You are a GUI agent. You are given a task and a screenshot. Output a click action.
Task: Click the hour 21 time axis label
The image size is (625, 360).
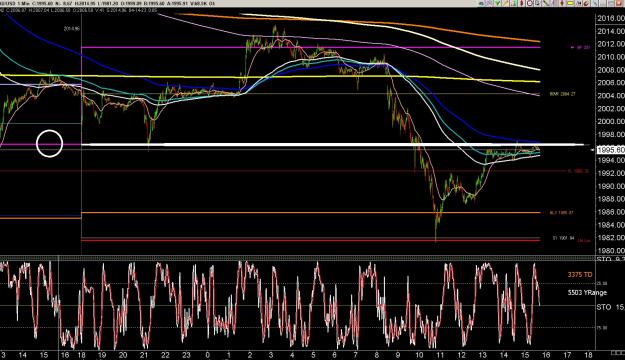pyautogui.click(x=144, y=355)
